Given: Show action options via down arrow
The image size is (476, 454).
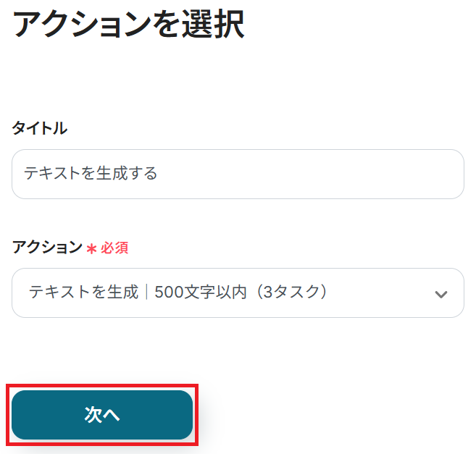Looking at the screenshot, I should (x=440, y=293).
